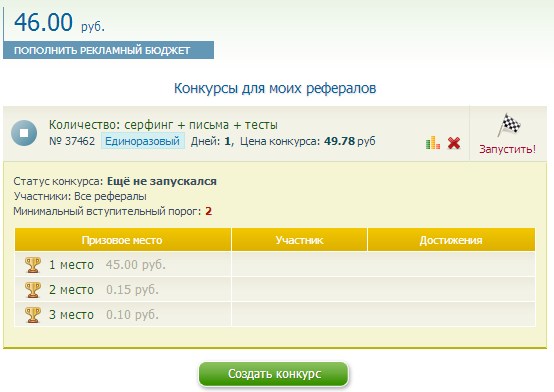This screenshot has height=392, width=554.
Task: Click the Дней: 1 duration text
Action: click(212, 141)
